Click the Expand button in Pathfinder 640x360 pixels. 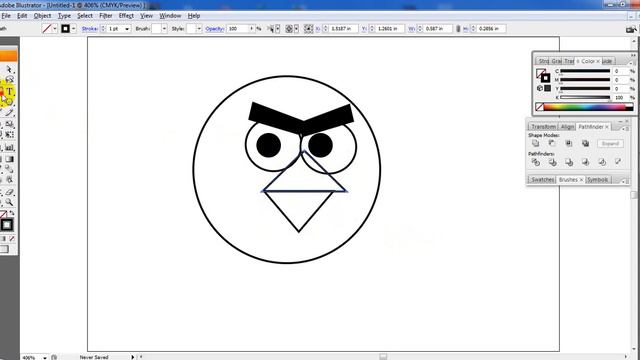tap(610, 143)
